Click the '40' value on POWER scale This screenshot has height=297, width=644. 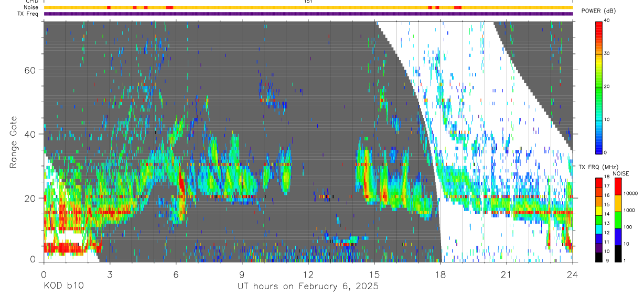[607, 20]
